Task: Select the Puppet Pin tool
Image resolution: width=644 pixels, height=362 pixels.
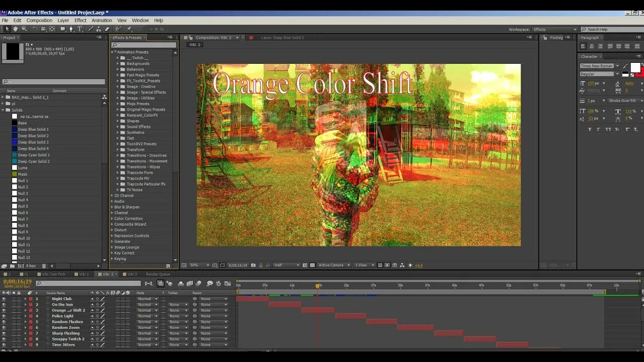Action: [x=129, y=29]
